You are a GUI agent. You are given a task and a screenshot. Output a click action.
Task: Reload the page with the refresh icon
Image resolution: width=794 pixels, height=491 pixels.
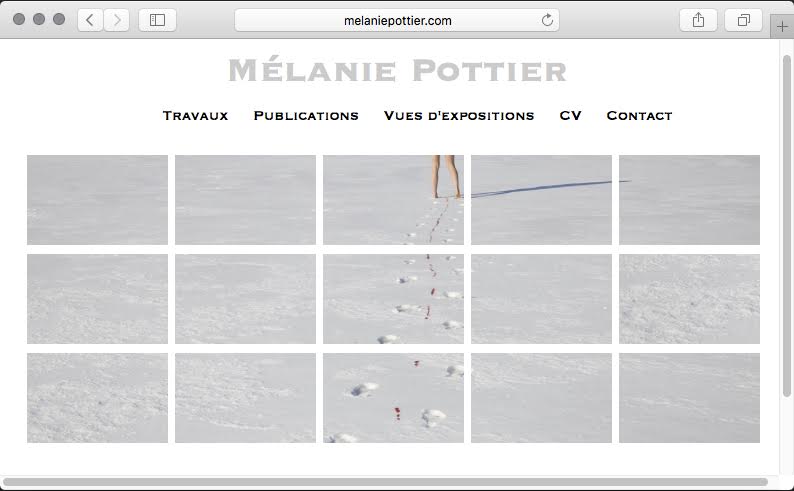(x=547, y=20)
